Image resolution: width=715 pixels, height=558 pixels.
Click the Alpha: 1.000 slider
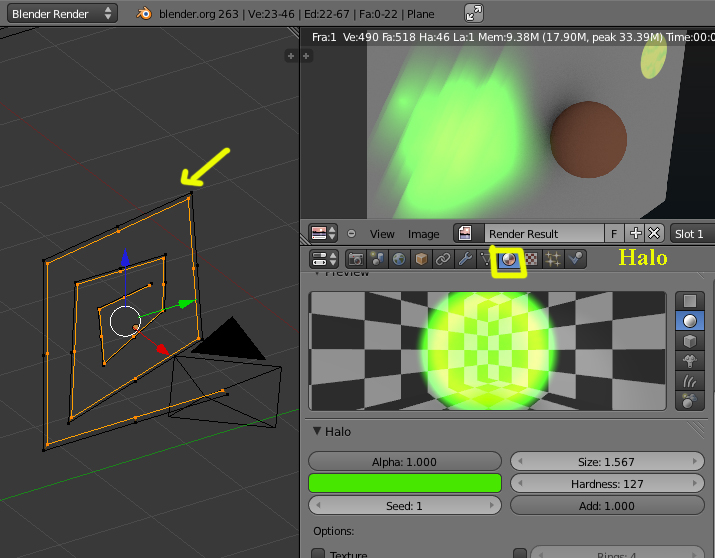[x=405, y=461]
